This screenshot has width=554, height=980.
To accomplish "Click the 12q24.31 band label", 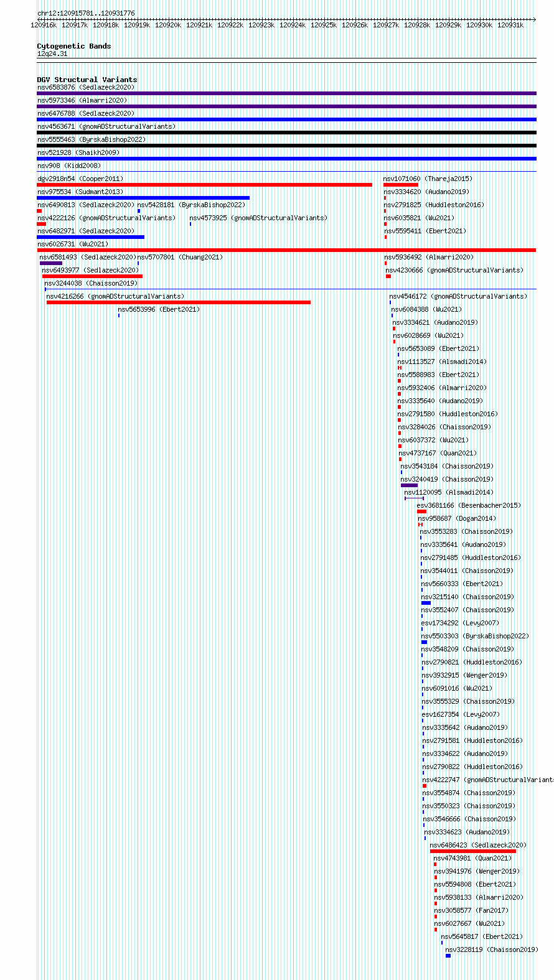I will click(x=52, y=54).
